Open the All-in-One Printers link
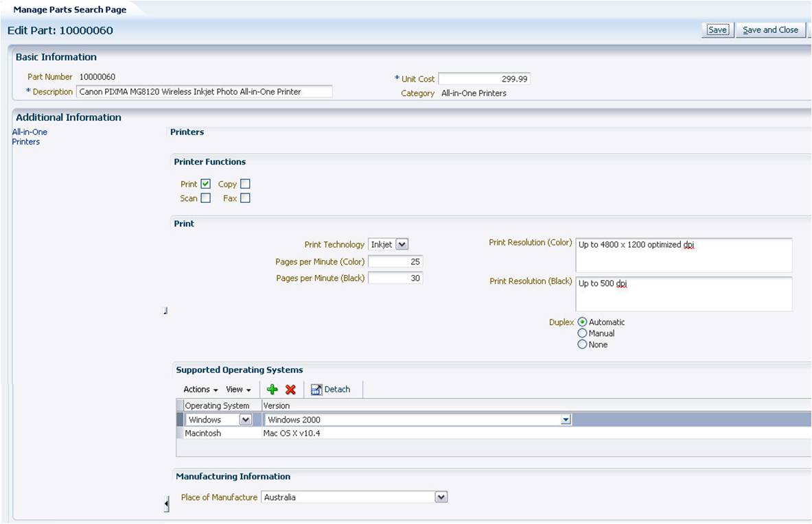Viewport: 812px width, 524px height. point(30,136)
